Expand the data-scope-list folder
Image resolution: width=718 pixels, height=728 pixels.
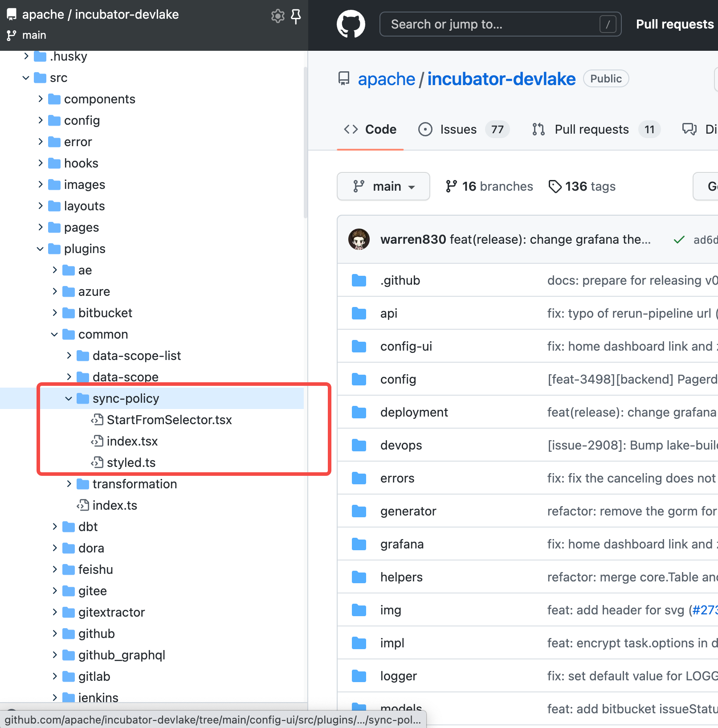[x=69, y=356]
